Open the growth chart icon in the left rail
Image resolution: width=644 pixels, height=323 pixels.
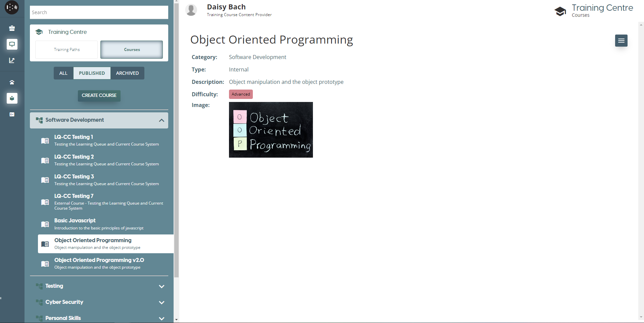(12, 60)
